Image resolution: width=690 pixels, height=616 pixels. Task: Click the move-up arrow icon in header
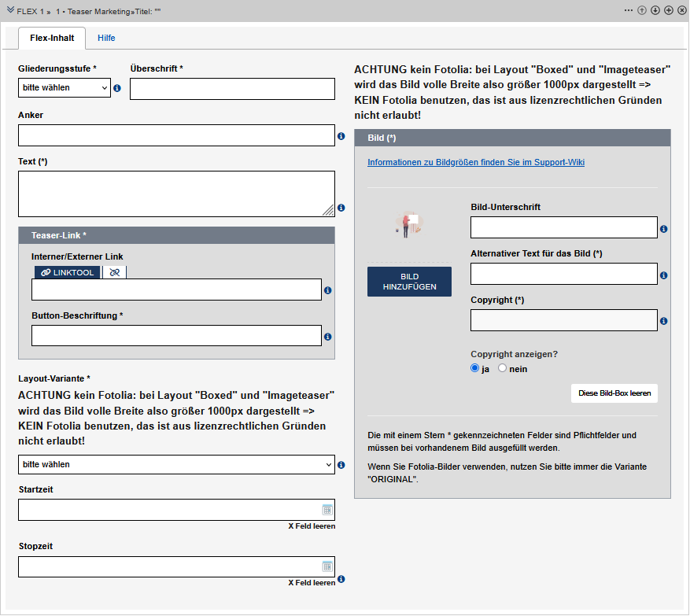(642, 10)
